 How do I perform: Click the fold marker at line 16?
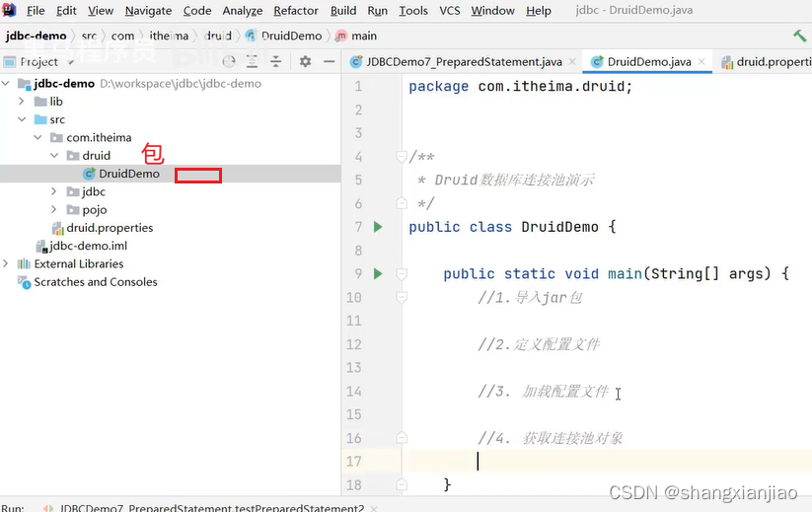[x=402, y=438]
